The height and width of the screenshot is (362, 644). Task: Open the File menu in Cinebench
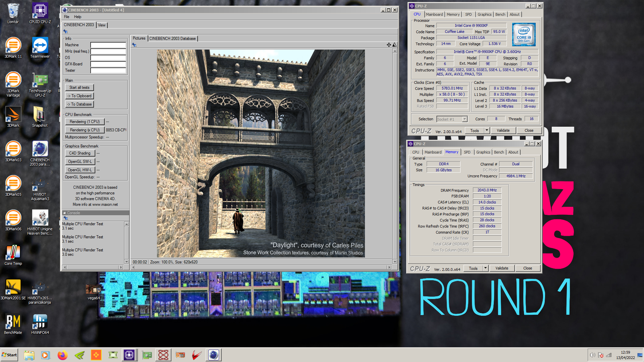point(66,17)
